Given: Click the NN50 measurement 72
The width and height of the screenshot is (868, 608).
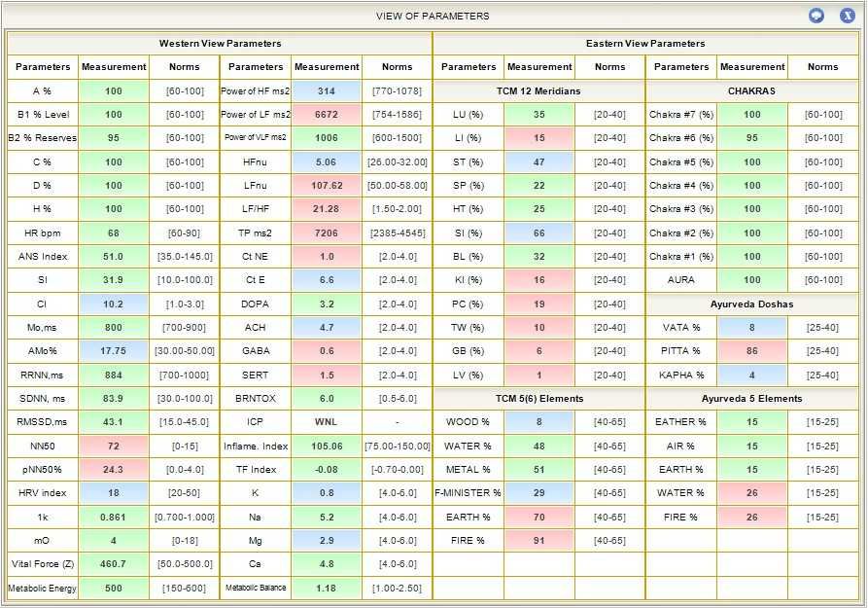Looking at the screenshot, I should point(114,447).
